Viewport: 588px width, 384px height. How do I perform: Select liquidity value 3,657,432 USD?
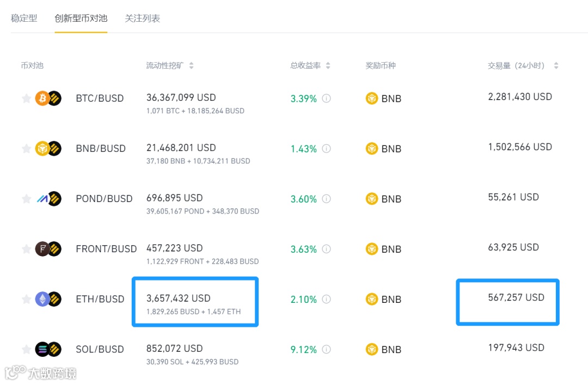[x=179, y=298]
